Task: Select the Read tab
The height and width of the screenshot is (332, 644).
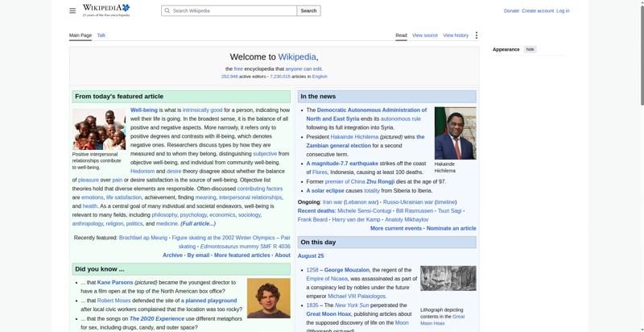Action: tap(401, 35)
